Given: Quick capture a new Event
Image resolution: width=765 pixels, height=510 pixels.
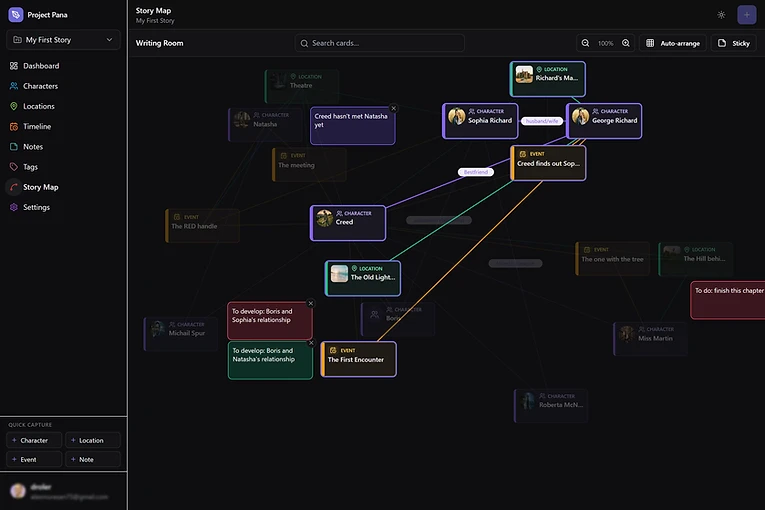Looking at the screenshot, I should [34, 459].
